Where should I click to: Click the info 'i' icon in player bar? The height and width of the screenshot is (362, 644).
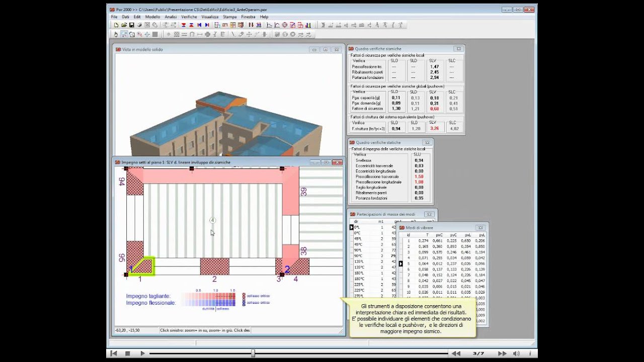(530, 353)
